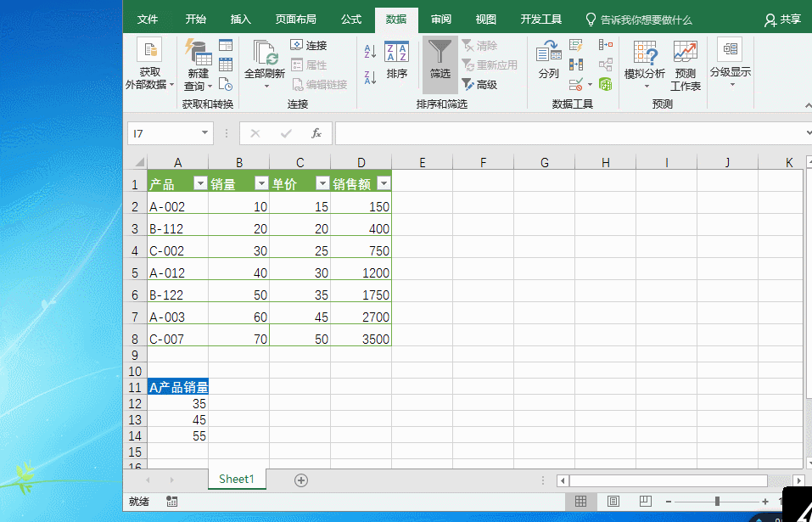The width and height of the screenshot is (812, 522).
Task: Click the Edit Links button
Action: point(319,84)
